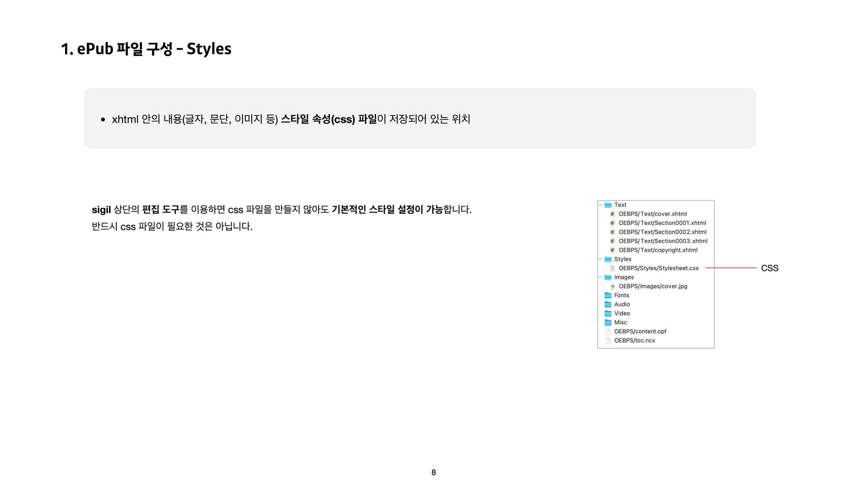The image size is (868, 488).
Task: Click the Images folder icon
Action: pyautogui.click(x=608, y=277)
